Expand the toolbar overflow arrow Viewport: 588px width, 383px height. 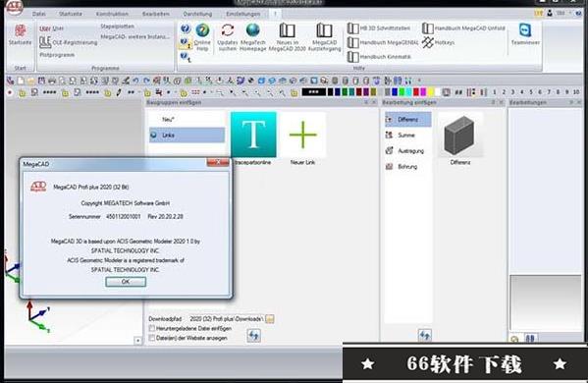(x=419, y=81)
